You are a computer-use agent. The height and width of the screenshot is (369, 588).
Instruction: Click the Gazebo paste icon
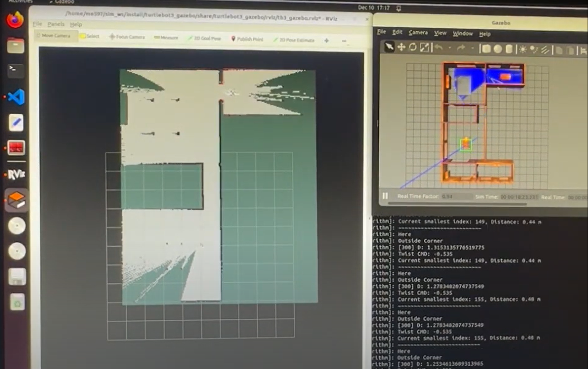[x=570, y=51]
